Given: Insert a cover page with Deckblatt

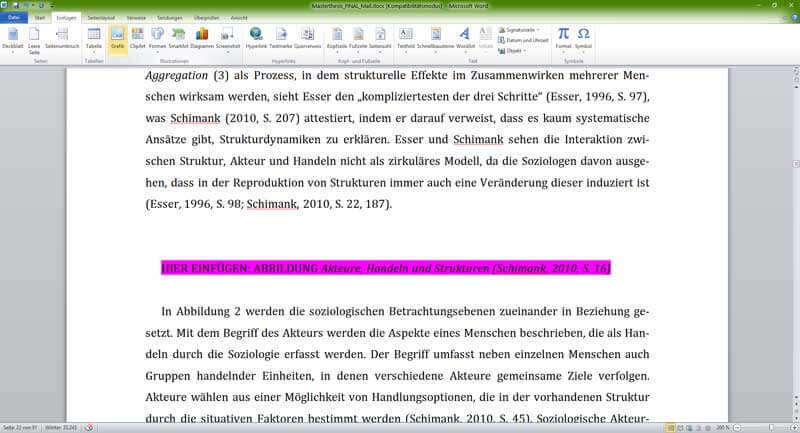Looking at the screenshot, I should coord(13,39).
